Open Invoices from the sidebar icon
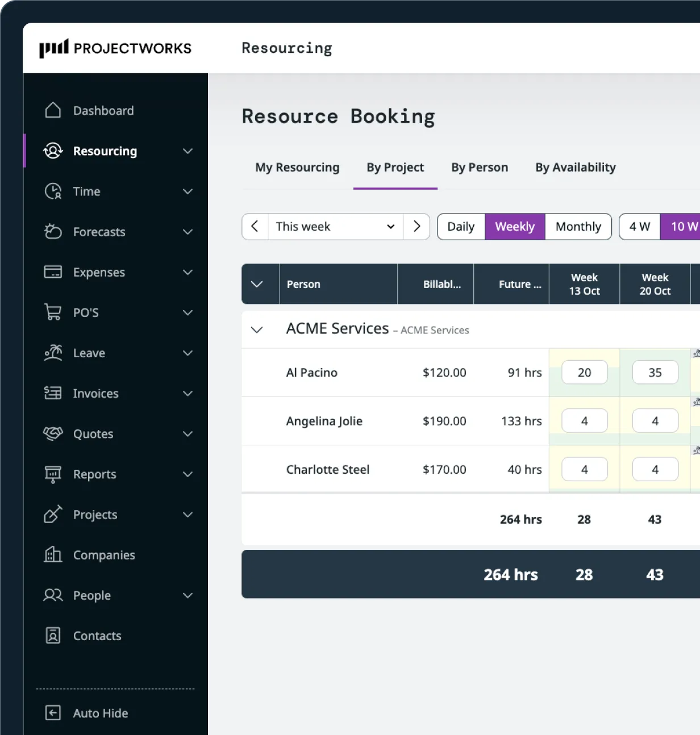The width and height of the screenshot is (700, 735). 52,393
